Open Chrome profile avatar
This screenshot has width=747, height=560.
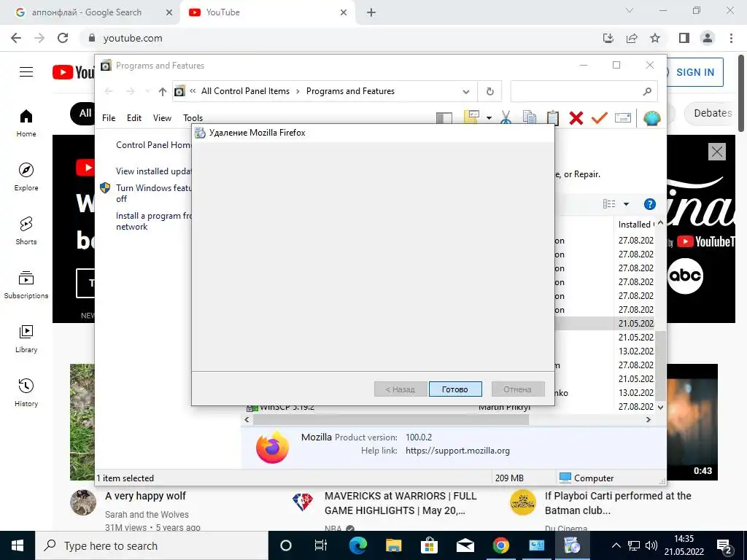[708, 38]
